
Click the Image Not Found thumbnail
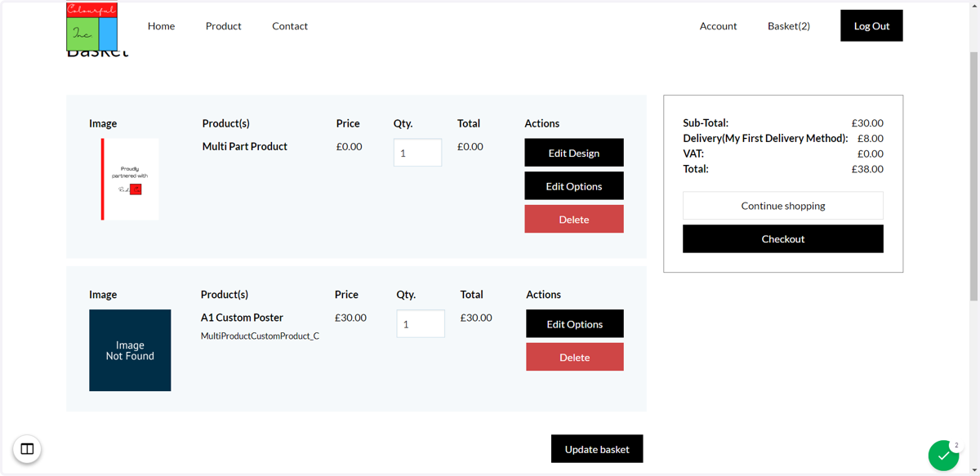coord(130,350)
